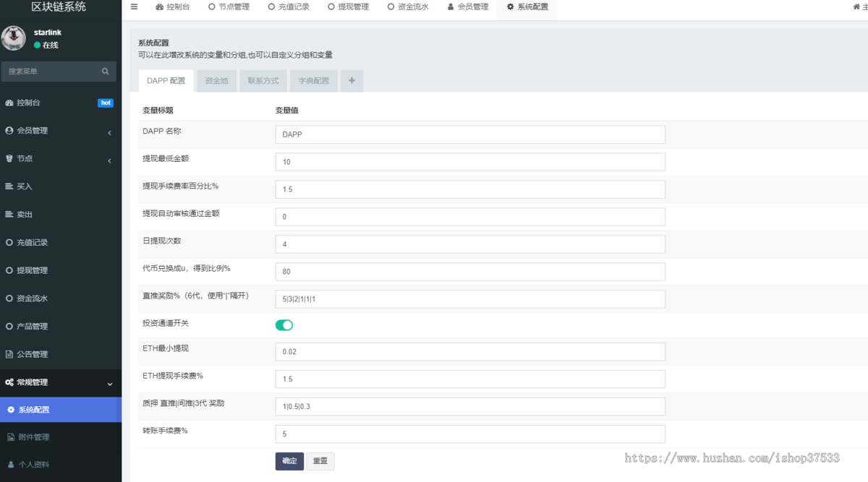Click the 重置 button to reset the form
The width and height of the screenshot is (868, 482).
pyautogui.click(x=320, y=460)
